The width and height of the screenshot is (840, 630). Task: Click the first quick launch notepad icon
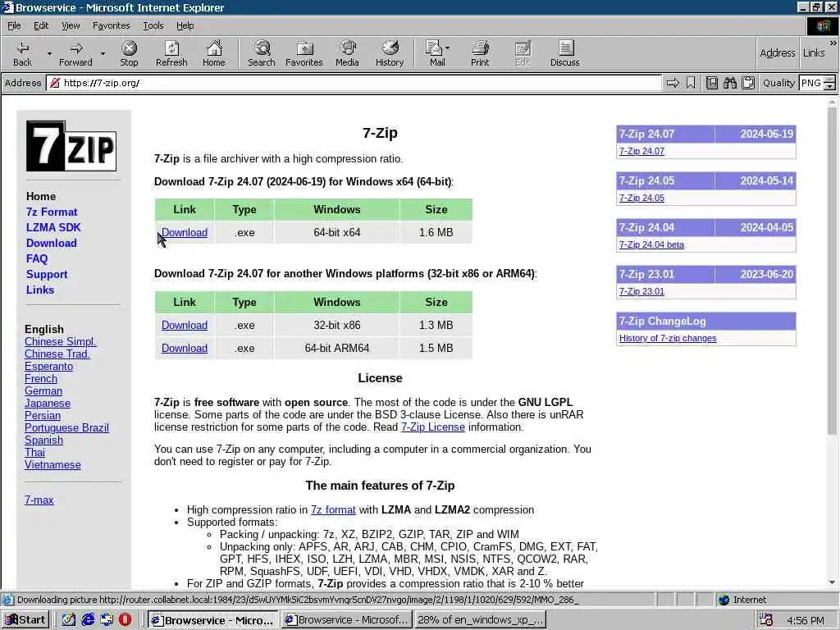coord(69,620)
